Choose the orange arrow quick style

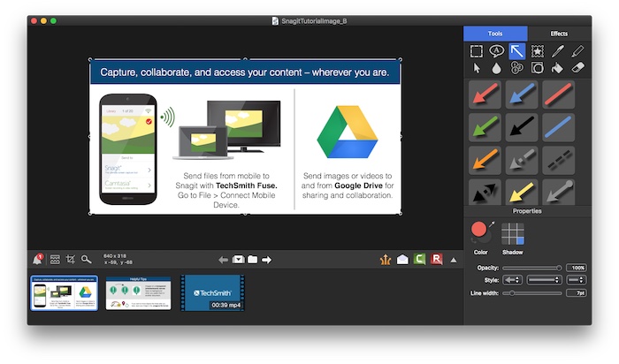coord(485,160)
